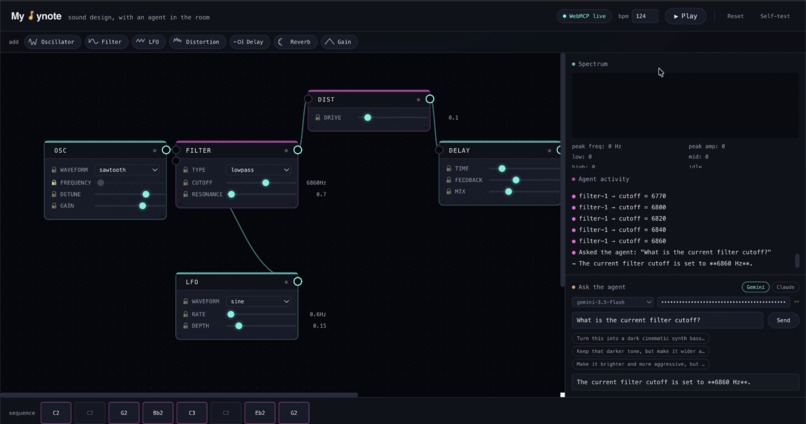The image size is (806, 424).
Task: Add an LFO node
Action: point(148,42)
